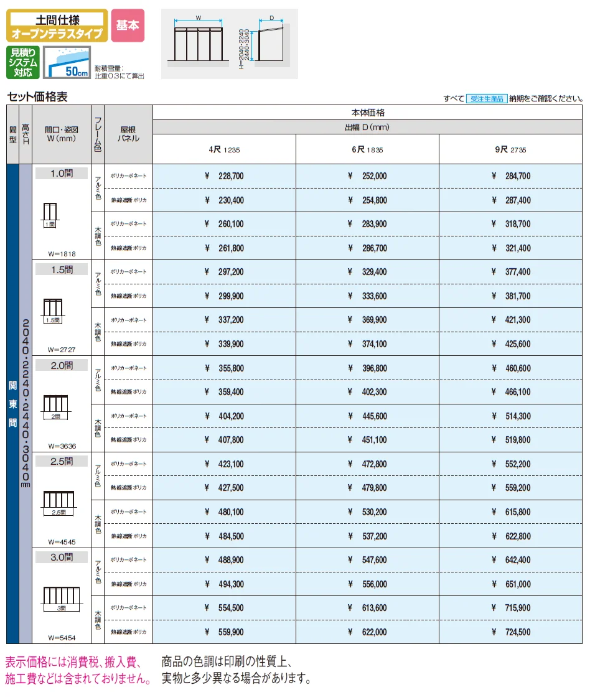This screenshot has width=595, height=700.
Task: Click price ¥321,400
Action: [511, 248]
